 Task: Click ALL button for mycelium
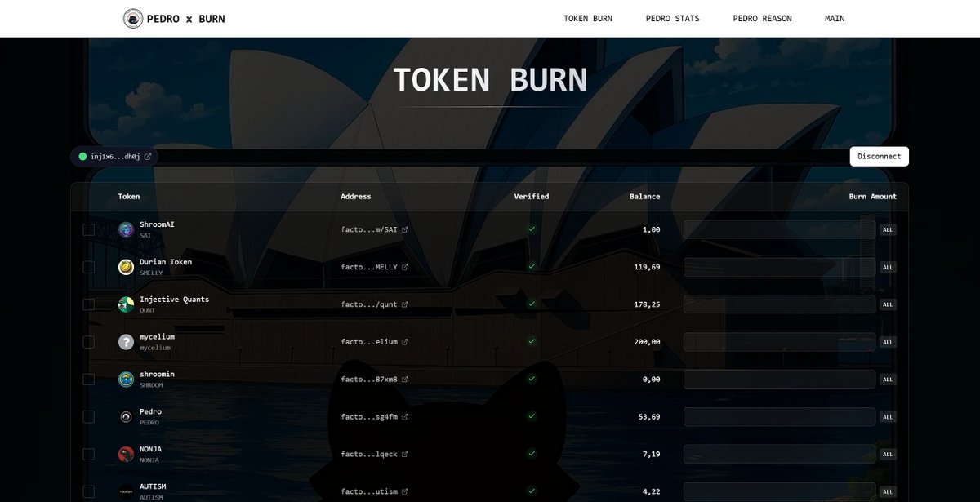tap(888, 342)
